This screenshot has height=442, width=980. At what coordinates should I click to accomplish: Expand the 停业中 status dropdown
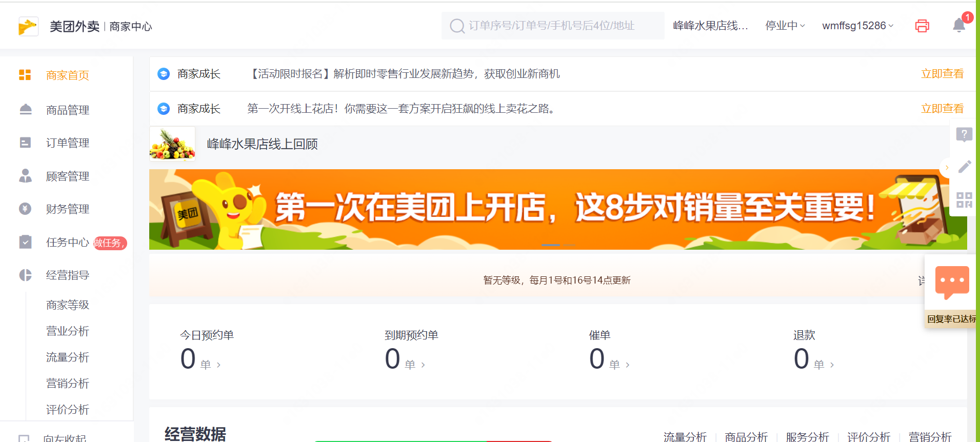pyautogui.click(x=785, y=26)
